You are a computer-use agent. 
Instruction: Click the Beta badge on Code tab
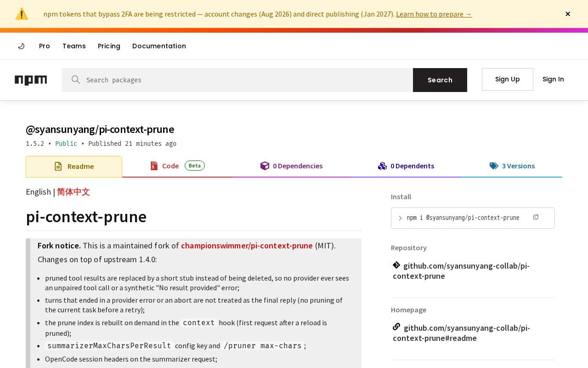pyautogui.click(x=195, y=166)
